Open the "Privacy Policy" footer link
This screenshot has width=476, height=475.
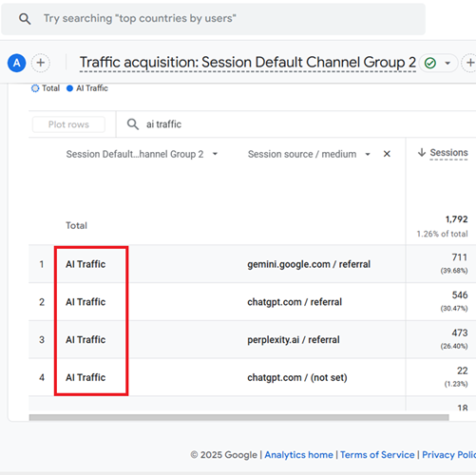[448, 455]
